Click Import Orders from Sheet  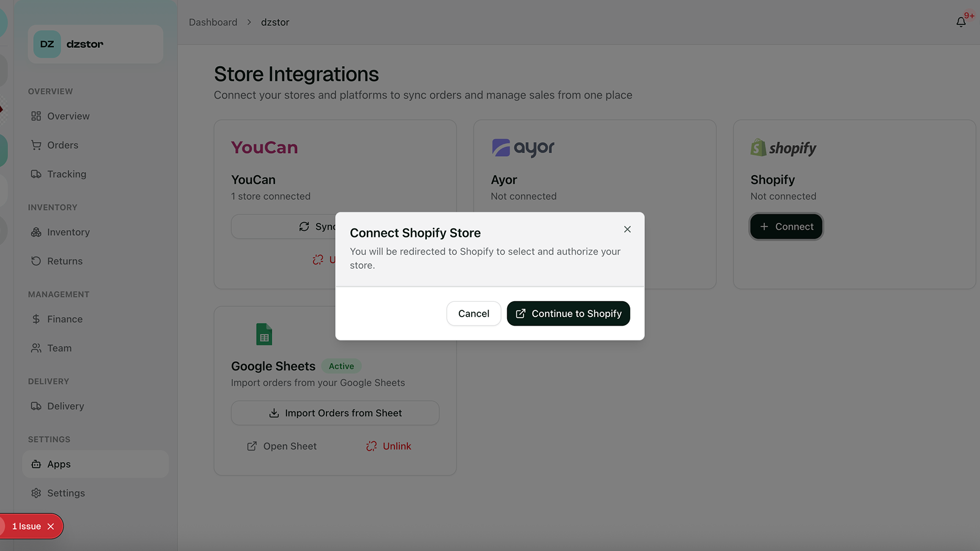point(335,413)
